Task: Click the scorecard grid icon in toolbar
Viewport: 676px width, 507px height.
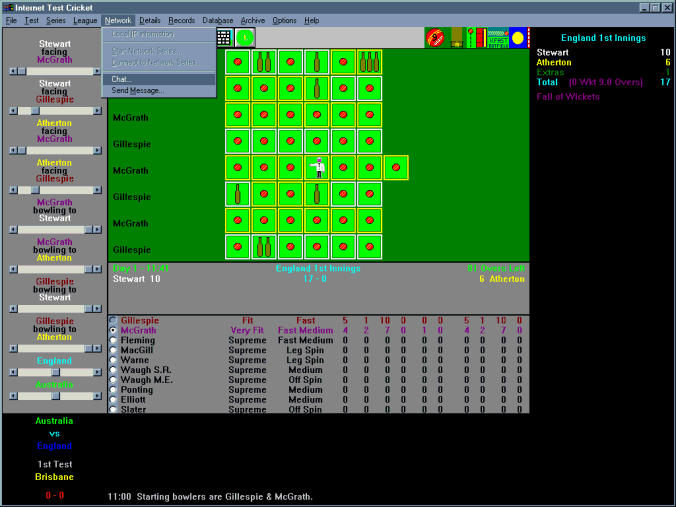Action: click(x=224, y=37)
